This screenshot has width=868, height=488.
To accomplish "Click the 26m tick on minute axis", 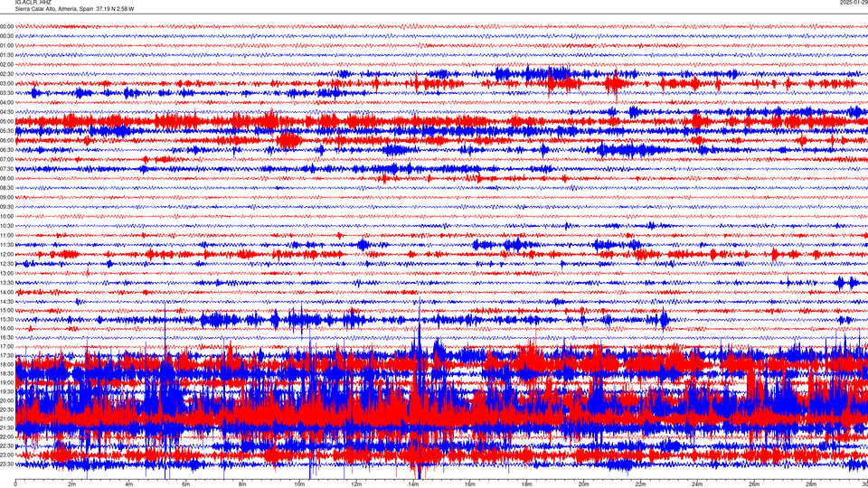I will point(754,484).
